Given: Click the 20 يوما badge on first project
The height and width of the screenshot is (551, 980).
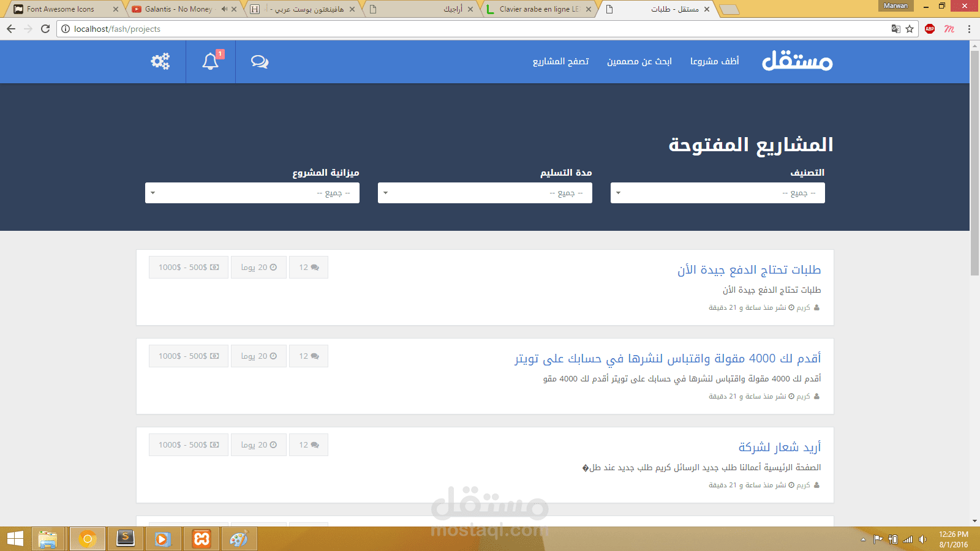Looking at the screenshot, I should pyautogui.click(x=258, y=268).
